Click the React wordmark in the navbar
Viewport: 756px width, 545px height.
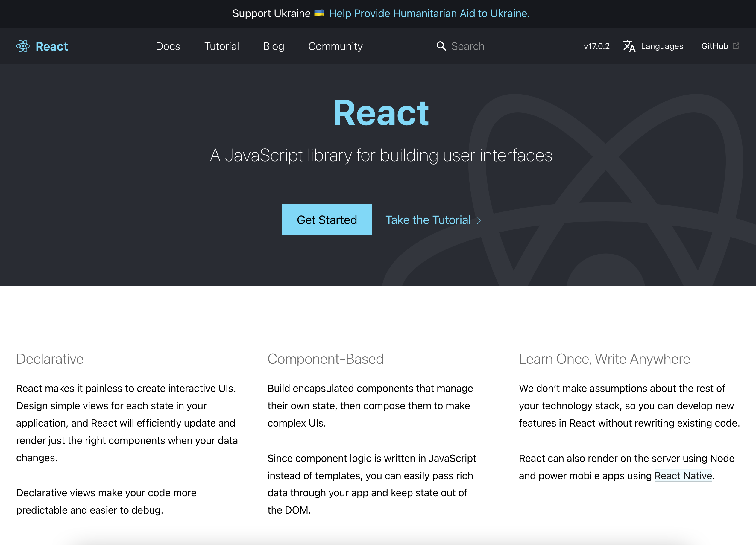52,46
